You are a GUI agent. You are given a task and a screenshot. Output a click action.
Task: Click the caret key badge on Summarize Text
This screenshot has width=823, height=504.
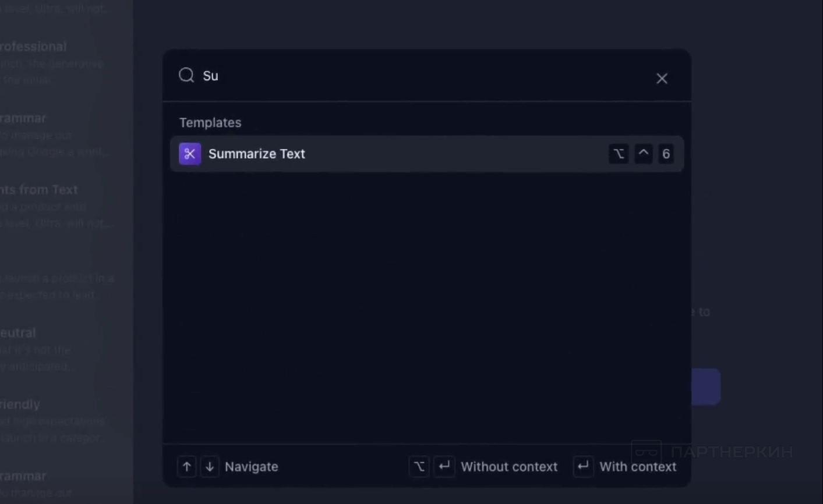coord(643,154)
